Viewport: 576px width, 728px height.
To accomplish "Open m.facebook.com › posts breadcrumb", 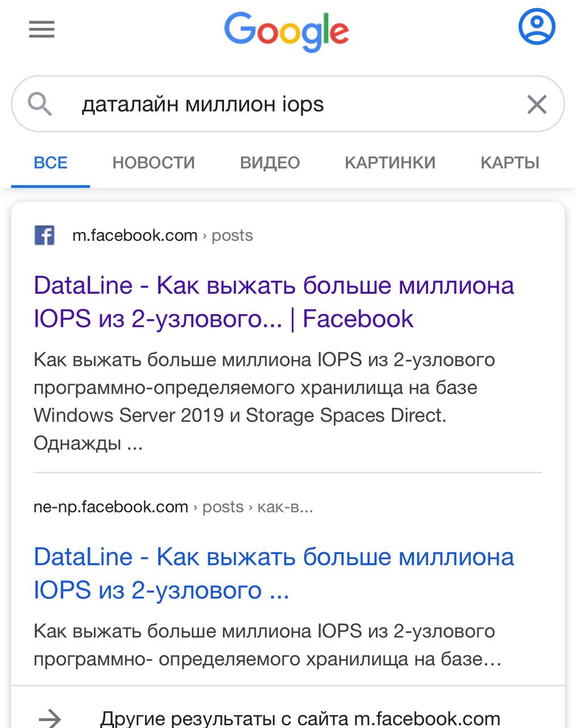I will coord(163,235).
